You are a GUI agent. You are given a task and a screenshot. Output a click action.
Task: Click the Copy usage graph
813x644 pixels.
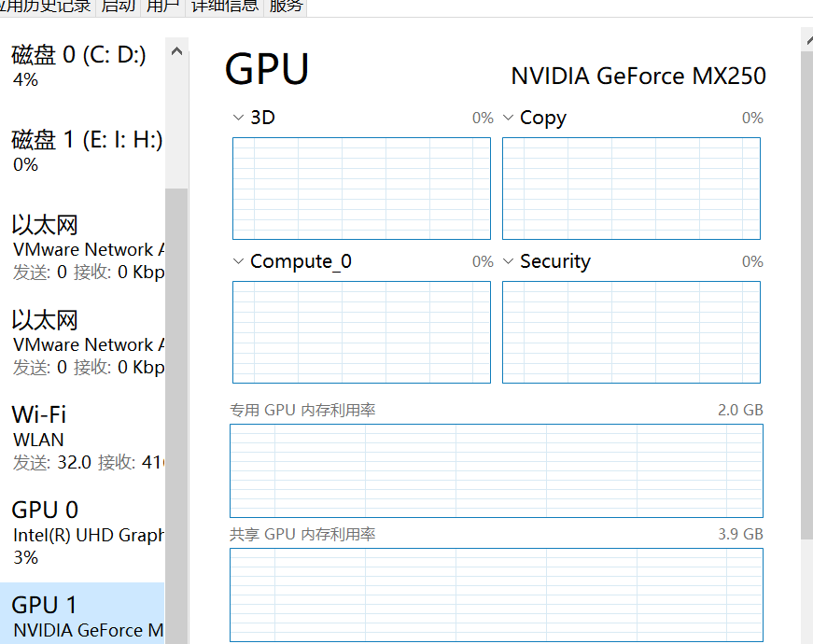(632, 189)
